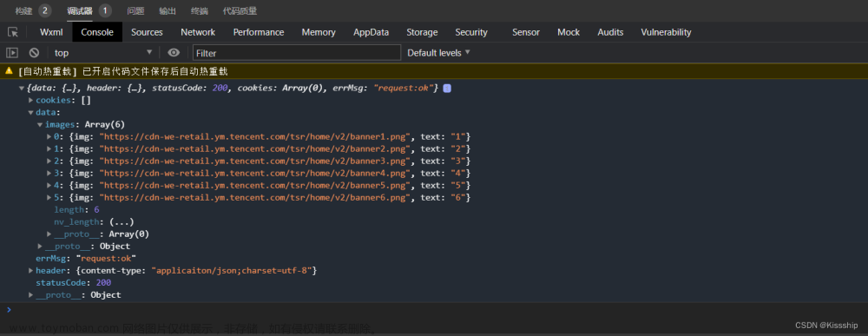Viewport: 868px width, 336px height.
Task: Open the Vulnerability tab
Action: click(666, 32)
